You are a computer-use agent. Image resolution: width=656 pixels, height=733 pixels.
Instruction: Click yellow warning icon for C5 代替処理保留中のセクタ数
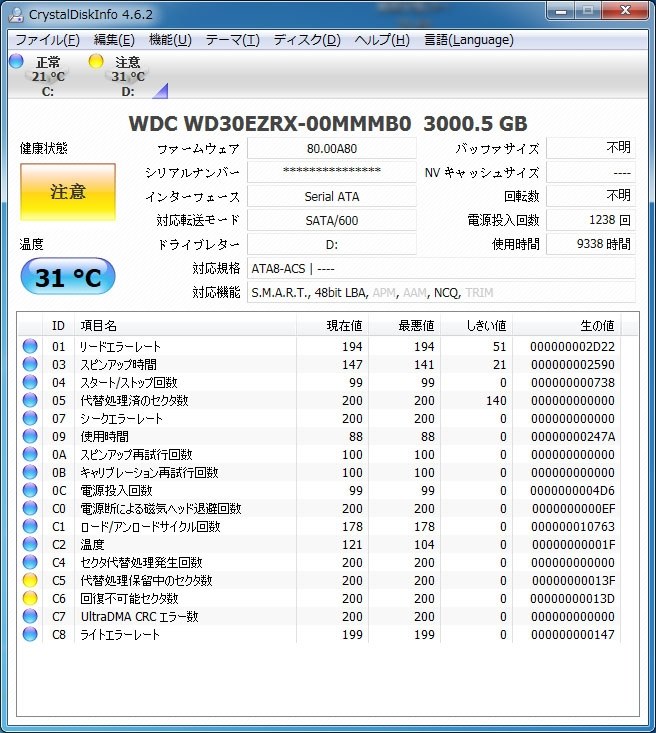point(30,580)
